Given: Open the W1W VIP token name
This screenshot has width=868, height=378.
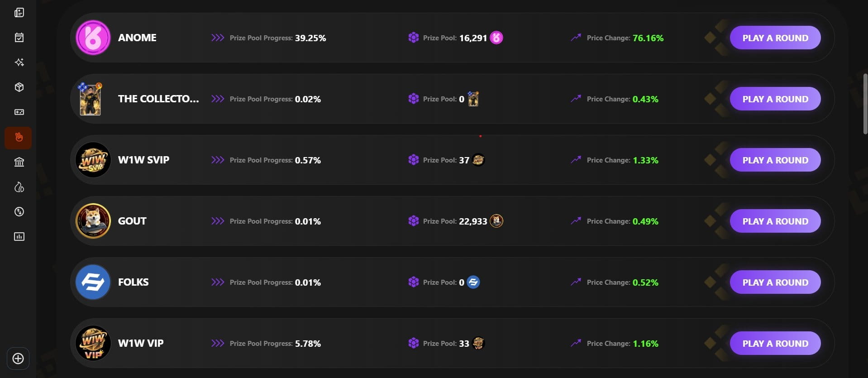Looking at the screenshot, I should [141, 343].
